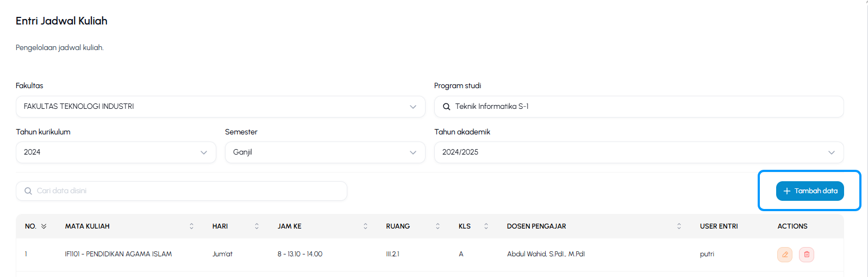The image size is (868, 277).
Task: Click the search icon in Cari data field
Action: tap(28, 191)
